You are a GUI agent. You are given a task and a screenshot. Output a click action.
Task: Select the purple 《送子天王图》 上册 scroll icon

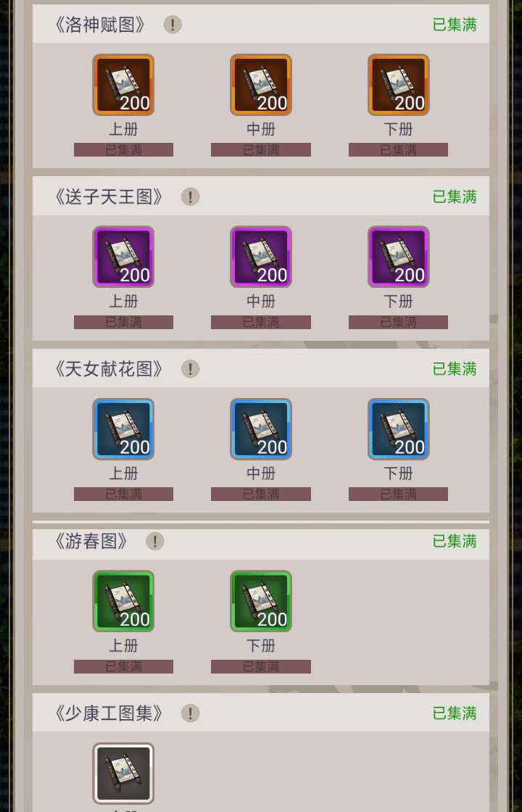123,257
